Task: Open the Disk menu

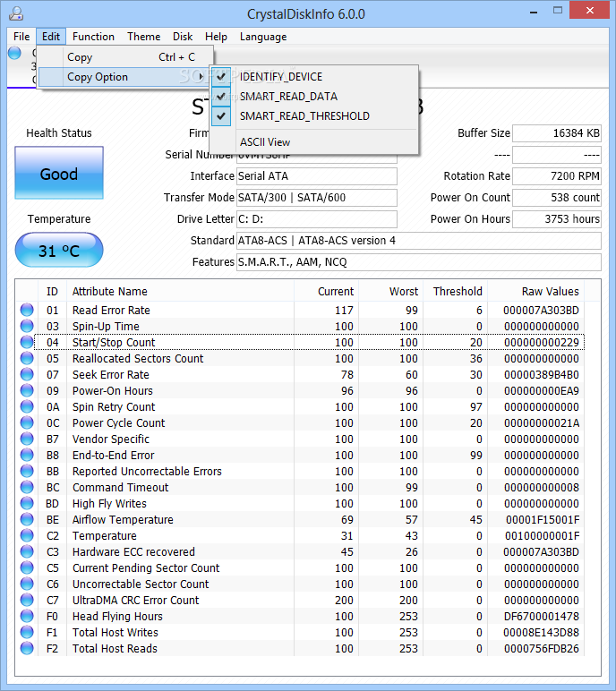Action: [x=183, y=37]
